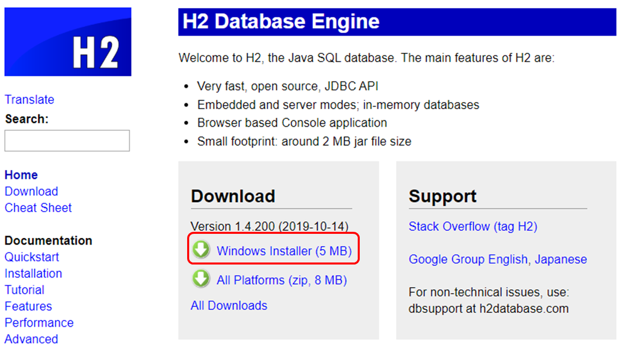644x353 pixels.
Task: Open the Translate link
Action: pyautogui.click(x=29, y=100)
